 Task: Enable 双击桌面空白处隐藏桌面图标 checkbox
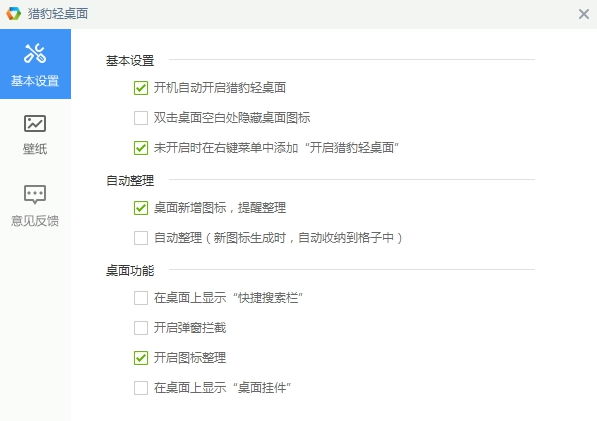tap(141, 118)
